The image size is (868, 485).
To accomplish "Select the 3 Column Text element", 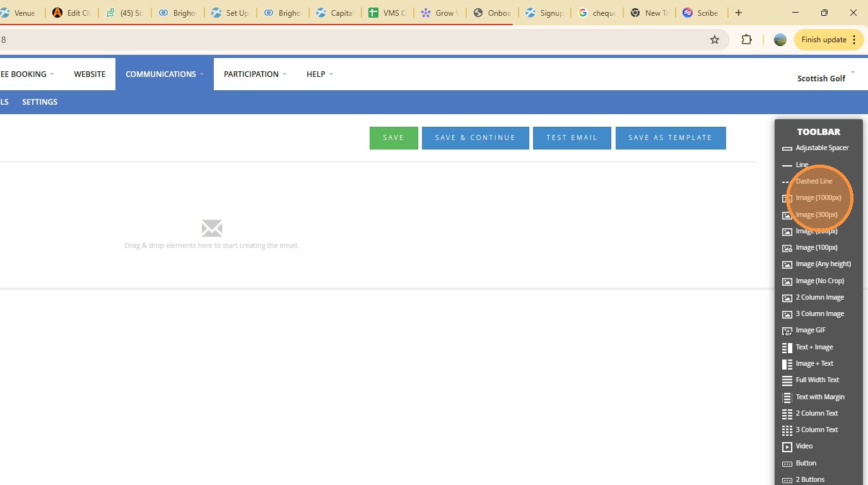I will tap(810, 429).
